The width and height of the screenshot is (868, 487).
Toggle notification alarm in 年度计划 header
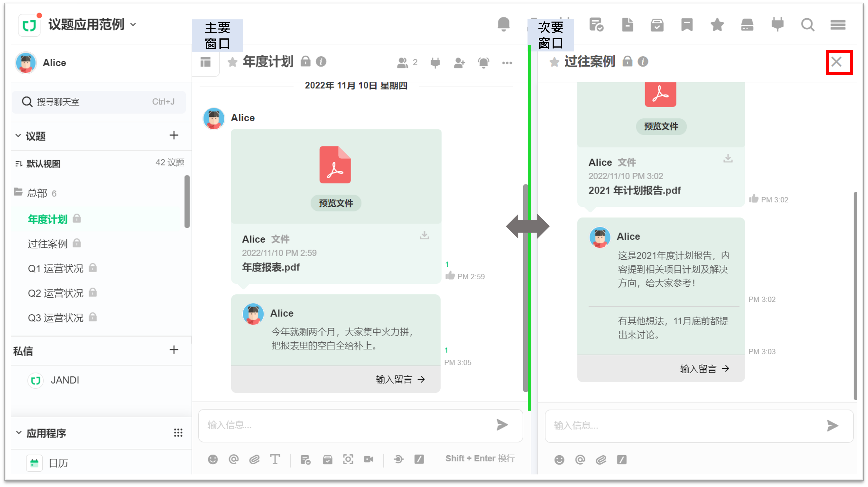coord(483,63)
